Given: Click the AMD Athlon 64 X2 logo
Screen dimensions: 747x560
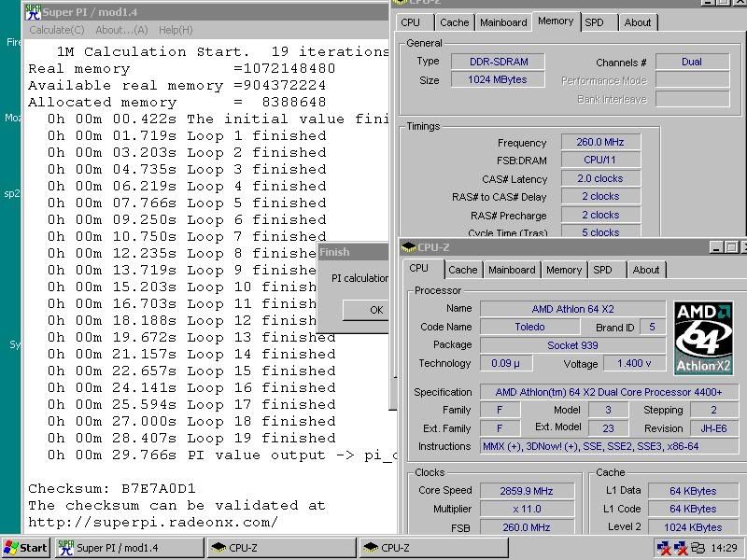Looking at the screenshot, I should (x=703, y=338).
